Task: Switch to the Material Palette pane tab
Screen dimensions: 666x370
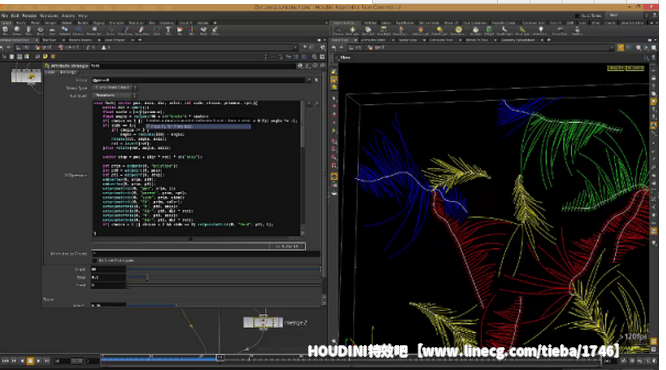Action: [81, 40]
